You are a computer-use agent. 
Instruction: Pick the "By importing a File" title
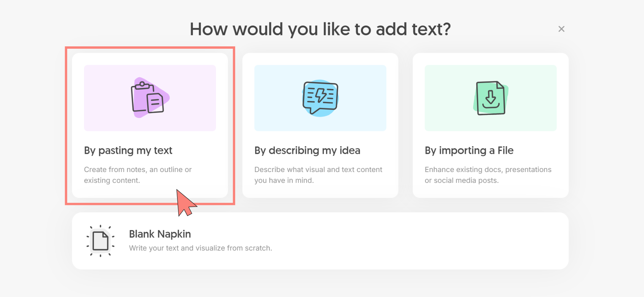tap(469, 151)
